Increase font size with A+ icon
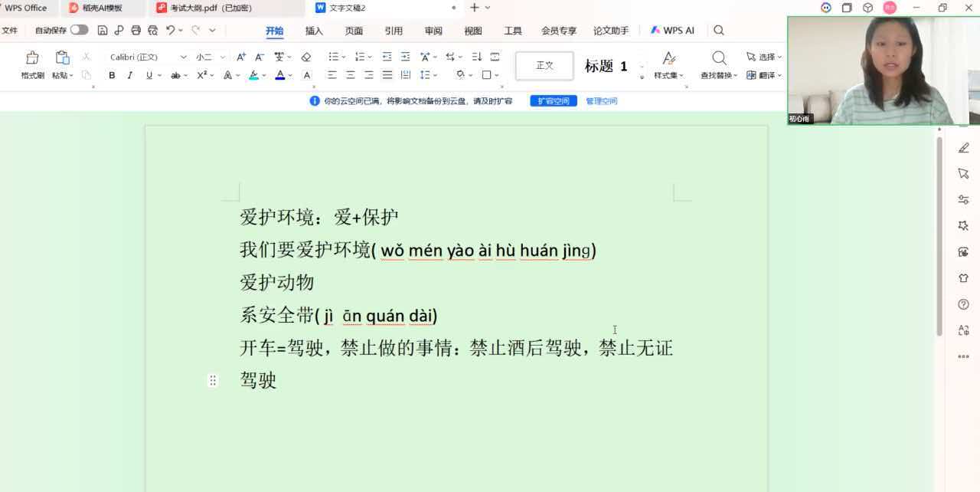The height and width of the screenshot is (492, 980). pyautogui.click(x=241, y=57)
